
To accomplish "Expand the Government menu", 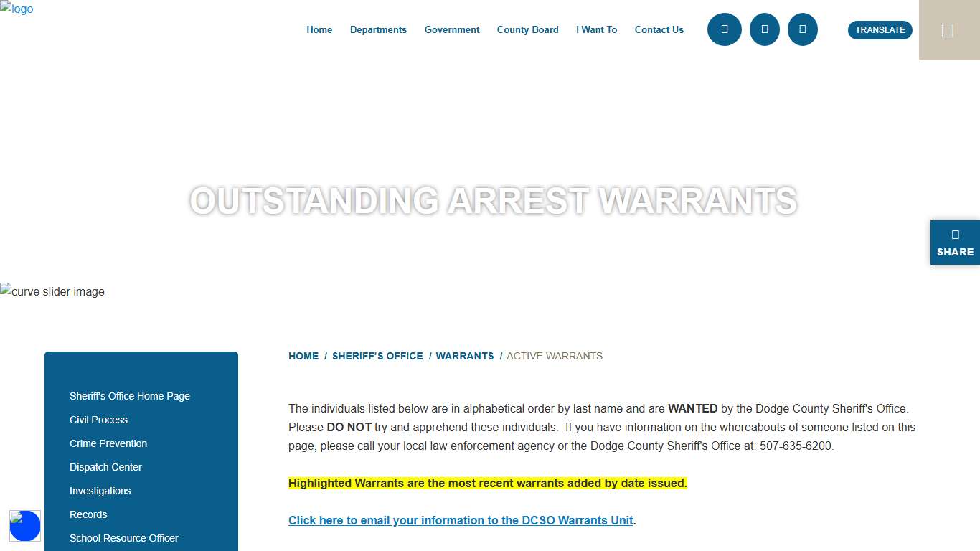I will point(452,30).
